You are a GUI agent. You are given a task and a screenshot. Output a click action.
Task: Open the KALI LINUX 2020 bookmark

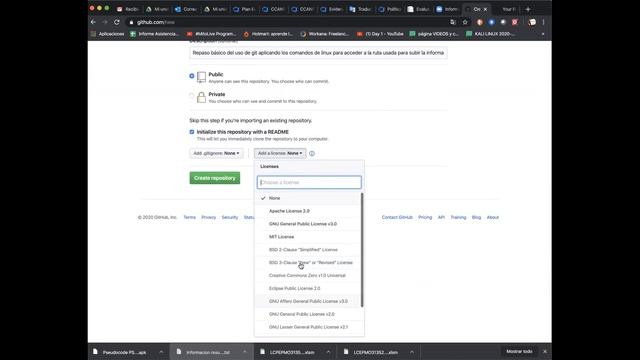click(x=490, y=34)
